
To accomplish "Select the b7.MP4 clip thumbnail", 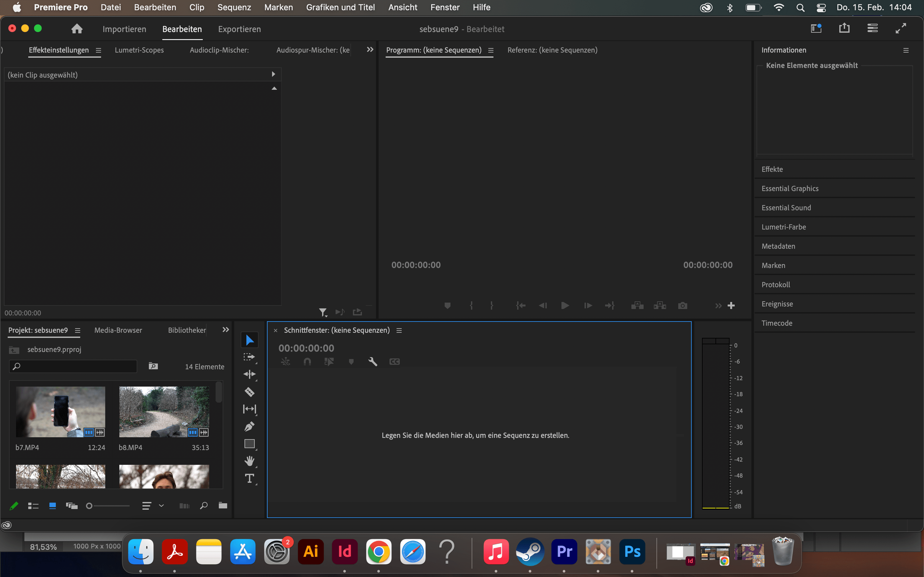I will pyautogui.click(x=60, y=412).
